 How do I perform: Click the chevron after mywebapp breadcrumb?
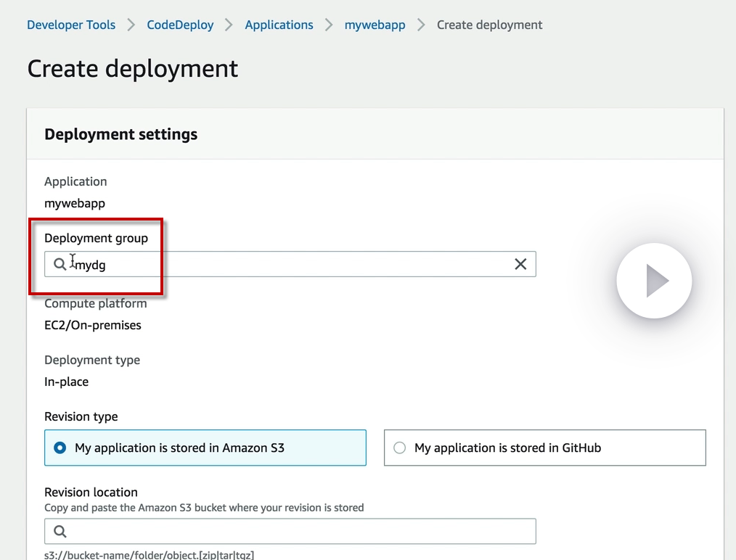[x=421, y=25]
